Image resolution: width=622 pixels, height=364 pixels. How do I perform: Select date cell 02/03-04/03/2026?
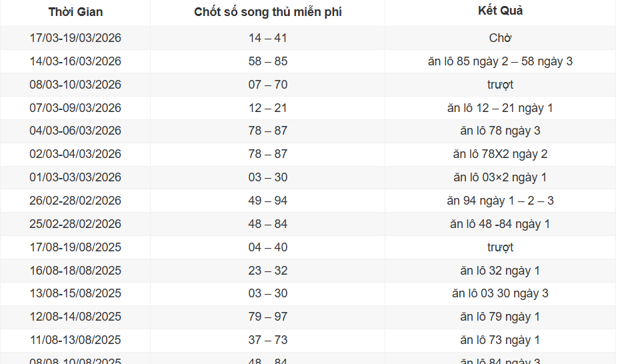tap(75, 154)
